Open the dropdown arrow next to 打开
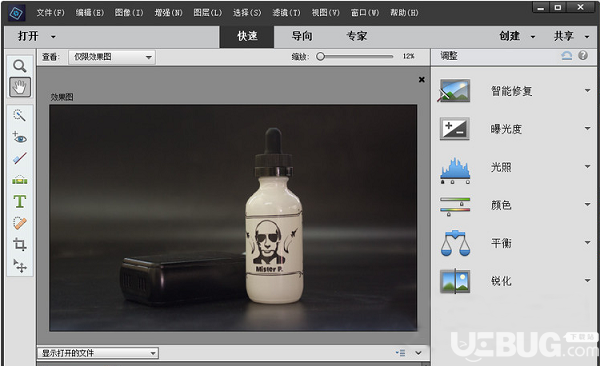 tap(53, 37)
